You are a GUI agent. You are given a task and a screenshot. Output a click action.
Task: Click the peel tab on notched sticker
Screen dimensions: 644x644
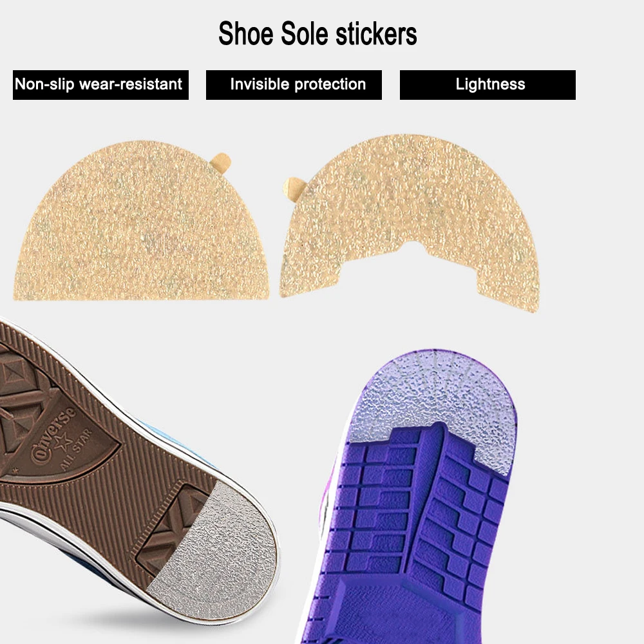[294, 189]
